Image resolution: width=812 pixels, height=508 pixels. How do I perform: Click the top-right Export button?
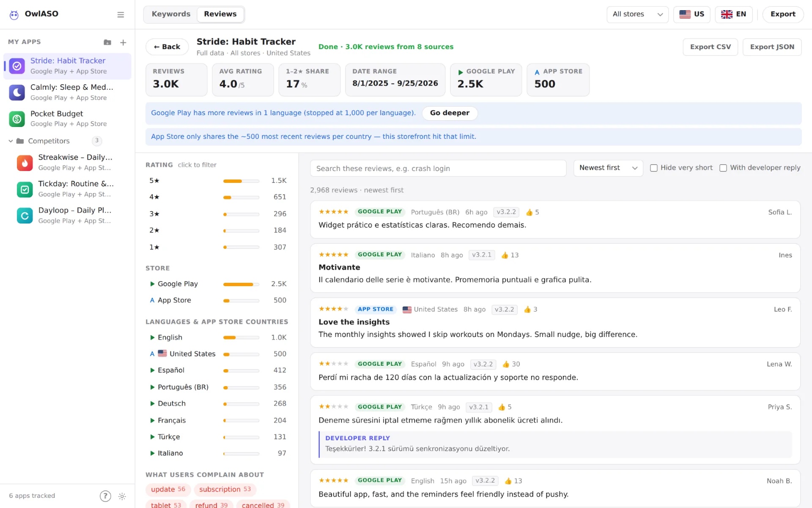[782, 14]
